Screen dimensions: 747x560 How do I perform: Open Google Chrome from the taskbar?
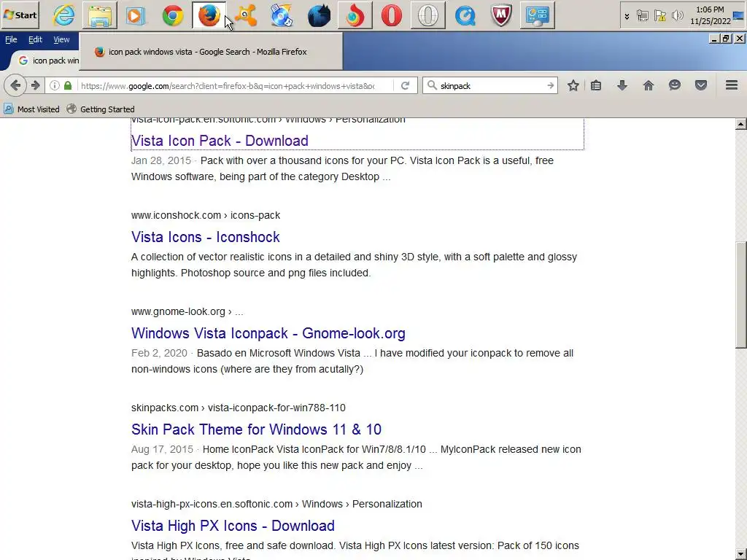click(x=172, y=15)
